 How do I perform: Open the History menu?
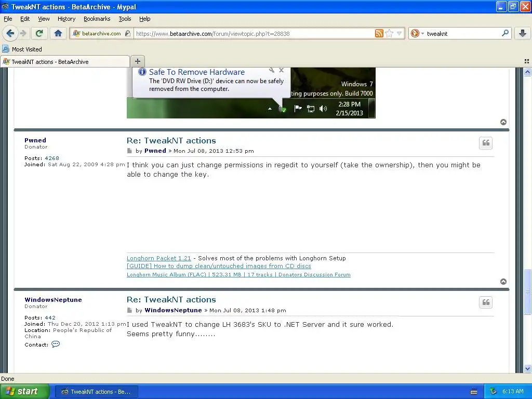coord(66,19)
